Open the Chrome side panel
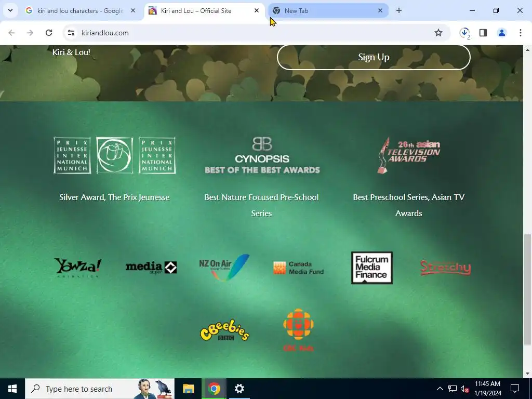532x399 pixels. pos(483,33)
